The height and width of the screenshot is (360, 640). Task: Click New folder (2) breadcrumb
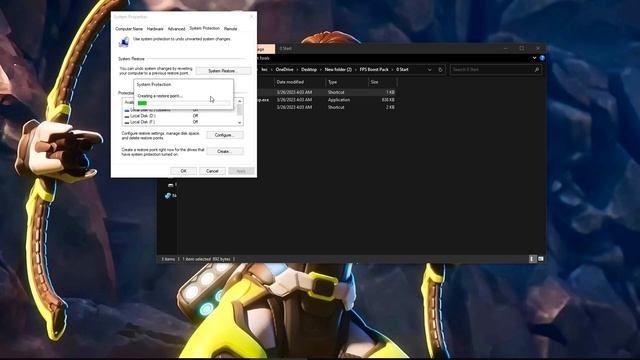point(338,70)
